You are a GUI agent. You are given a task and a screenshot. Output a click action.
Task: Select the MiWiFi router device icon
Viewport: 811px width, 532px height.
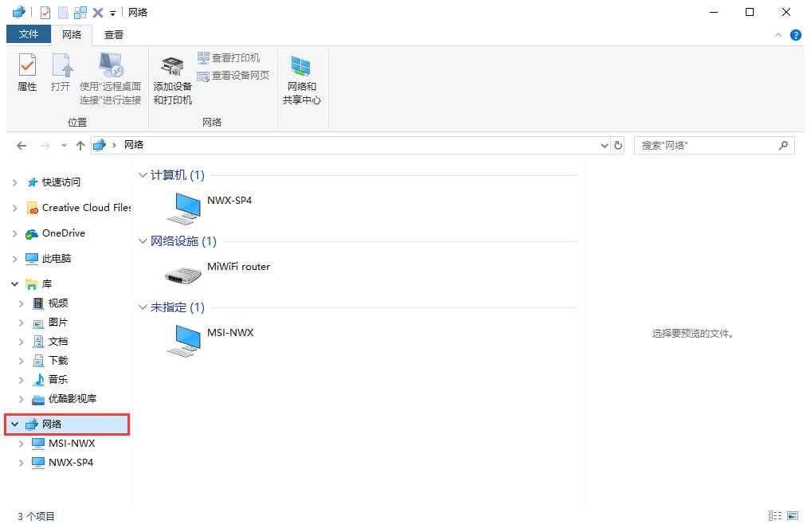183,274
